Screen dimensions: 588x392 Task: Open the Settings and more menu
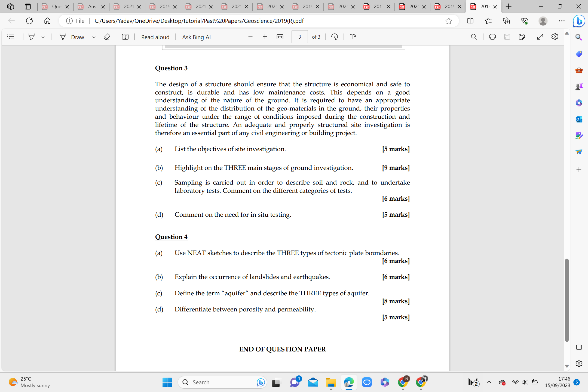coord(562,21)
